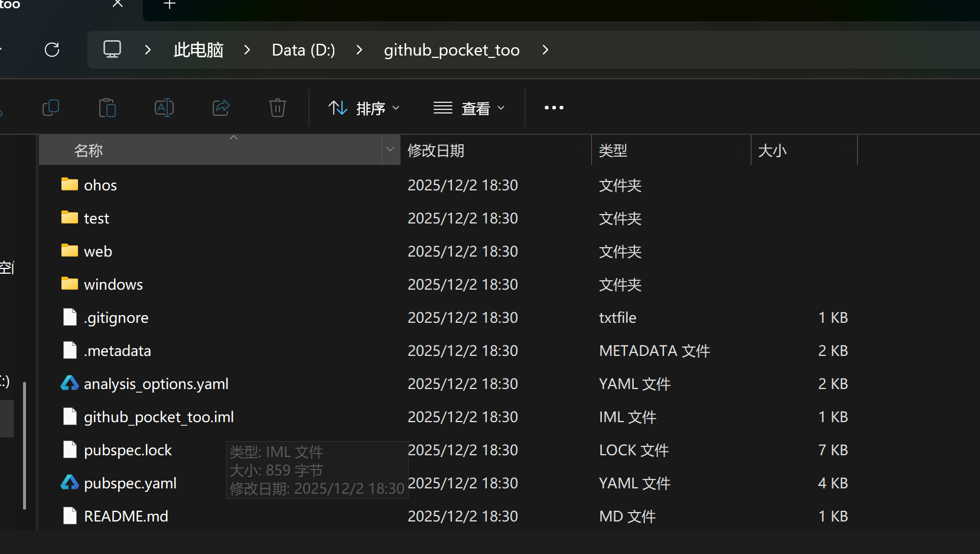
Task: Open the pubspec.yaml Flutter file icon
Action: coord(70,482)
